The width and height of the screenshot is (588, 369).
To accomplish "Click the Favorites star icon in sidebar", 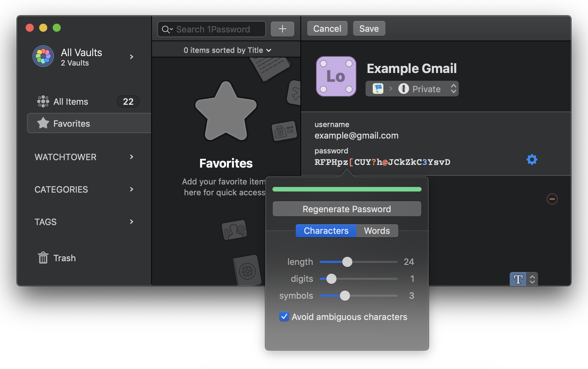I will 43,123.
